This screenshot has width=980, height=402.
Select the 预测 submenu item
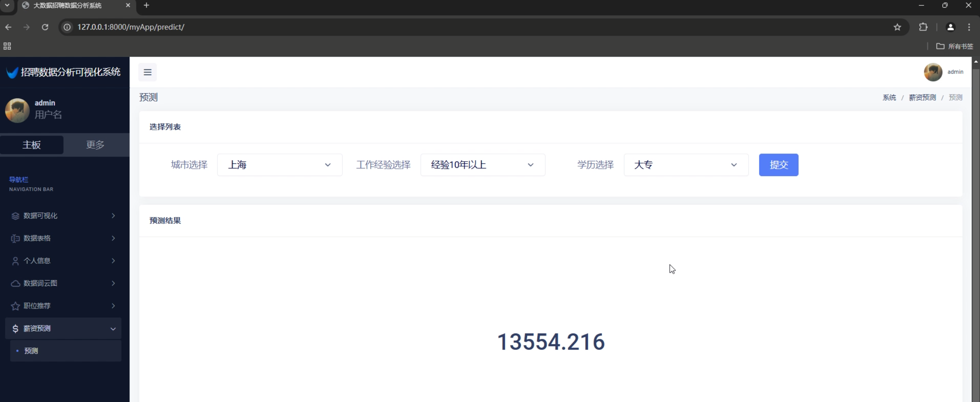point(65,351)
